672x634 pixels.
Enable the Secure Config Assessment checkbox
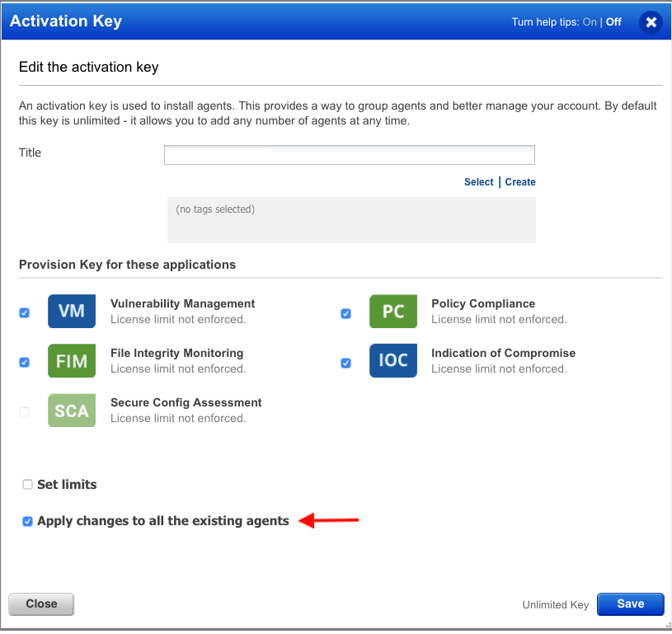[x=24, y=412]
